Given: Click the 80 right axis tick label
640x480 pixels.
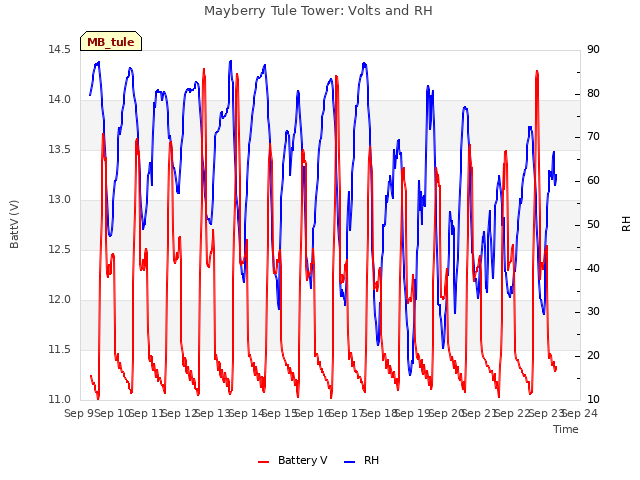Looking at the screenshot, I should point(593,93).
